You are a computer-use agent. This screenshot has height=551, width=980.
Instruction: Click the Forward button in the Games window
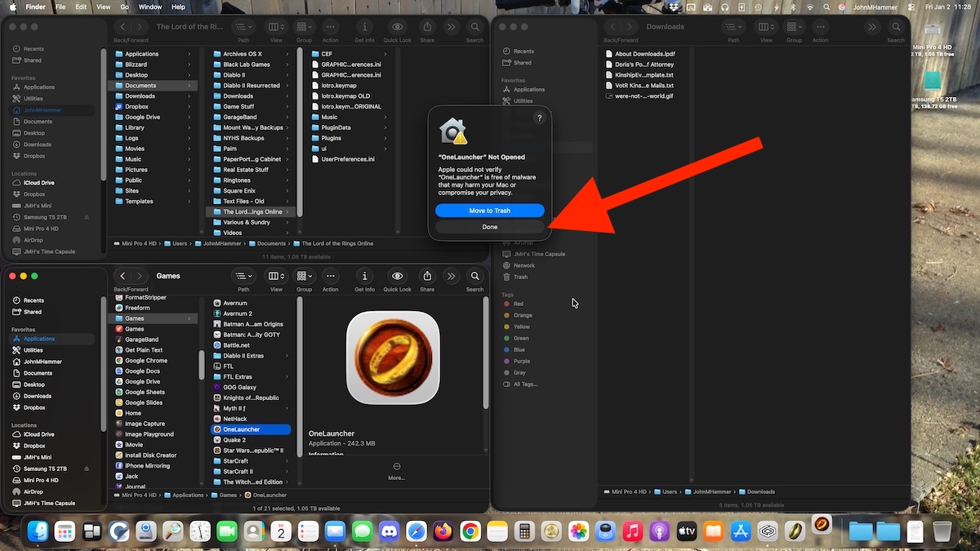(140, 276)
